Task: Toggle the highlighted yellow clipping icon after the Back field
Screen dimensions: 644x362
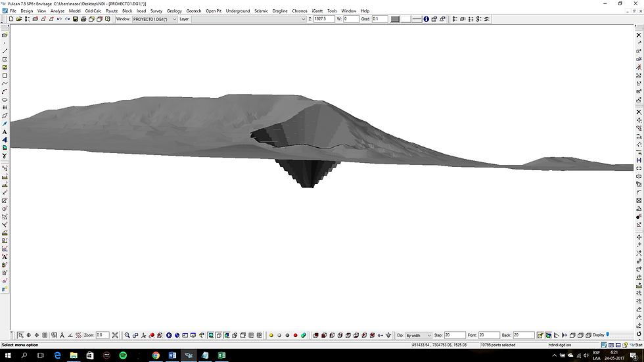Action: [x=540, y=335]
